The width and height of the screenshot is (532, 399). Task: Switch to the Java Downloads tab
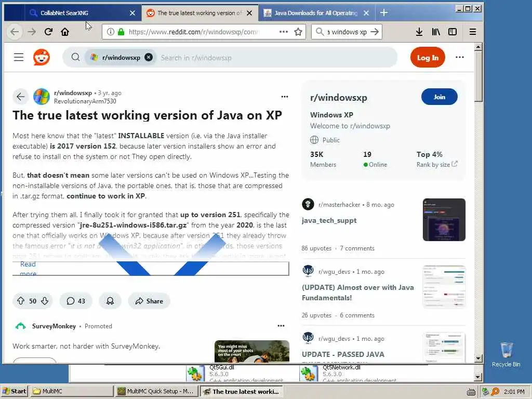(x=316, y=13)
